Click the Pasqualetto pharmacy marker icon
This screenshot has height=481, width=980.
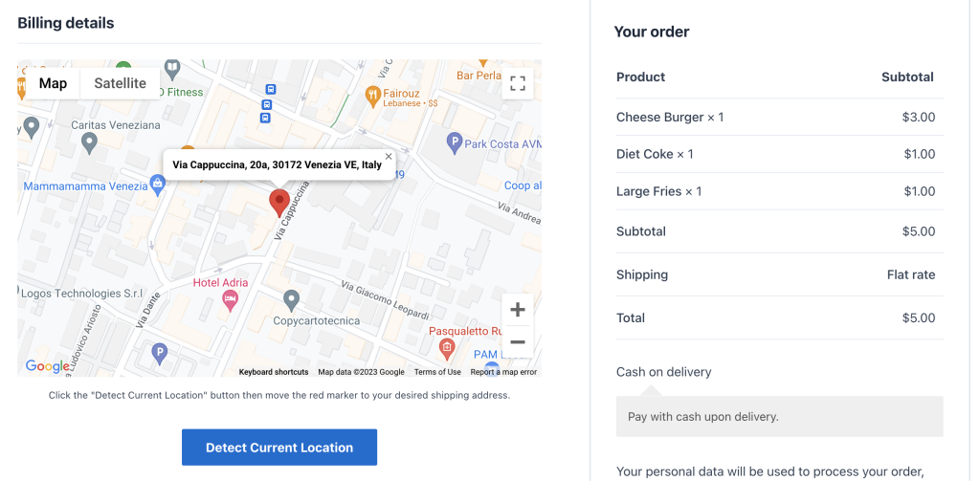[x=446, y=348]
